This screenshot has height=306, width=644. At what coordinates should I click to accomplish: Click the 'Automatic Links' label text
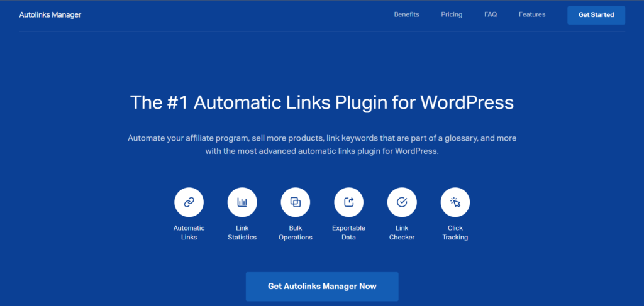(189, 232)
